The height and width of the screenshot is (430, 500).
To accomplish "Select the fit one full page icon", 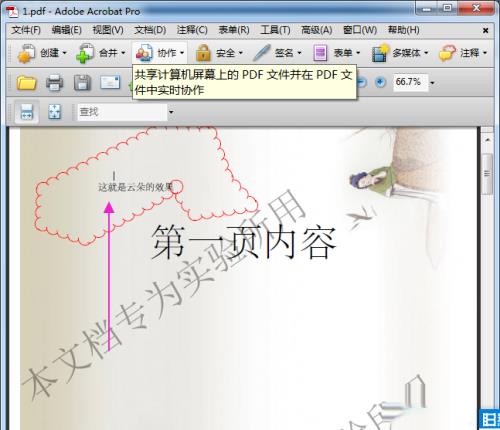I will (54, 112).
